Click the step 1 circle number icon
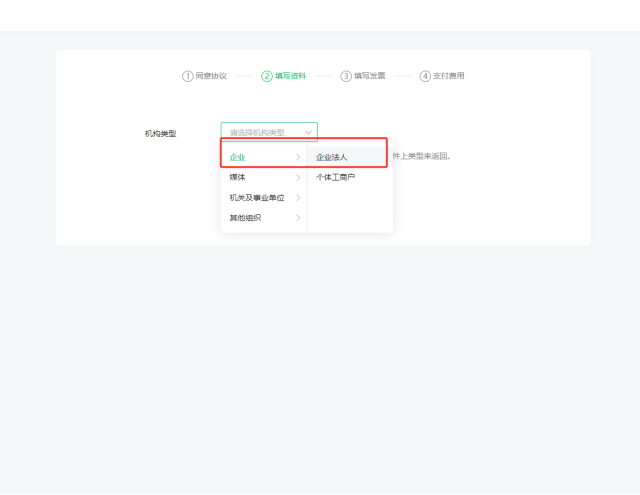 [x=187, y=76]
